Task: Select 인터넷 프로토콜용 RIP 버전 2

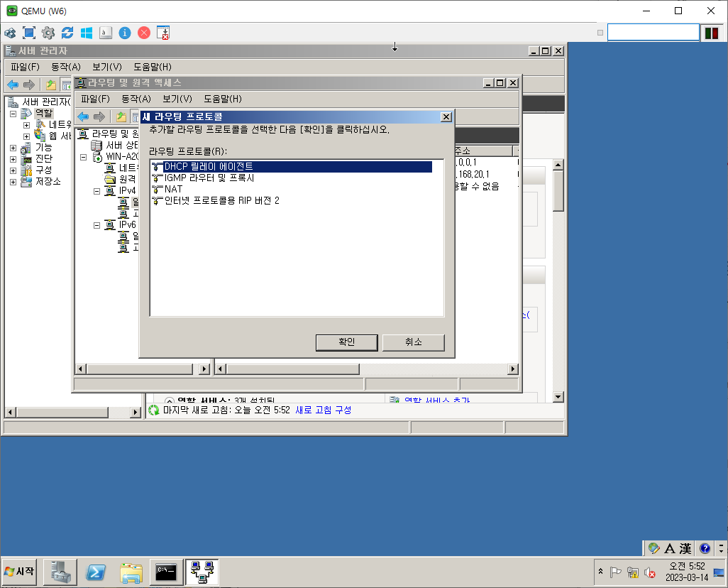Action: pyautogui.click(x=216, y=200)
